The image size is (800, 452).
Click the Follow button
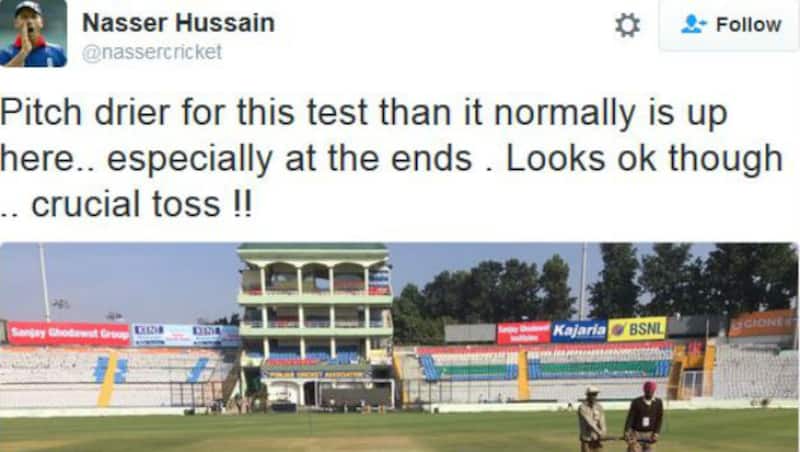[729, 24]
